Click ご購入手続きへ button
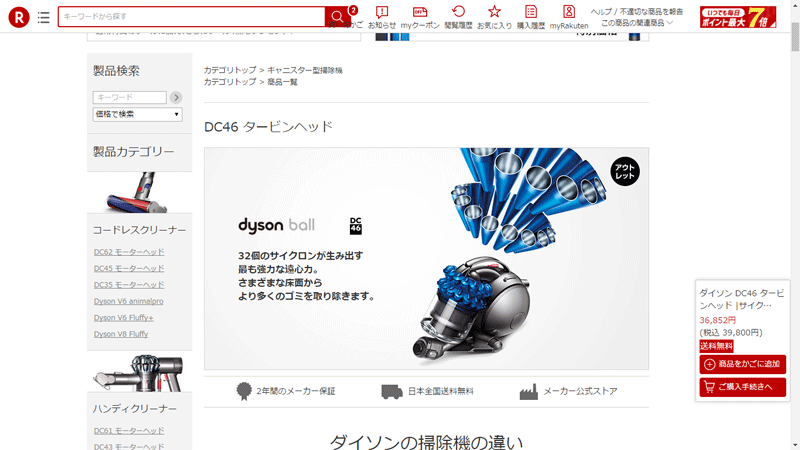The width and height of the screenshot is (800, 450). (742, 387)
